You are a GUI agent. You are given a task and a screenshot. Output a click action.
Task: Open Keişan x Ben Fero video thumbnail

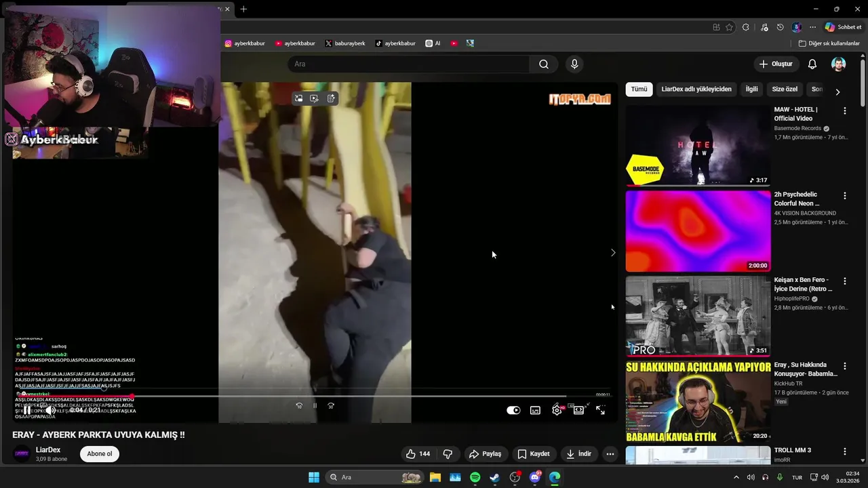tap(698, 317)
